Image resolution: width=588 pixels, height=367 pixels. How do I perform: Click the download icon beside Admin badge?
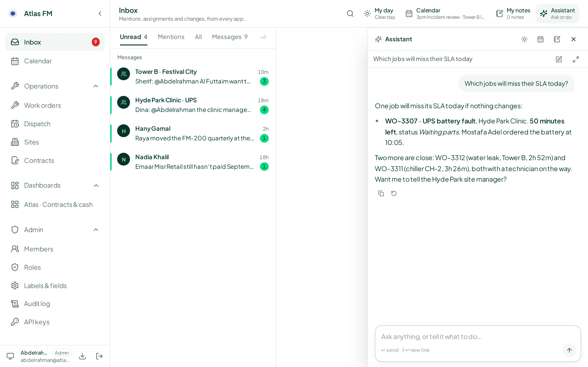[82, 356]
